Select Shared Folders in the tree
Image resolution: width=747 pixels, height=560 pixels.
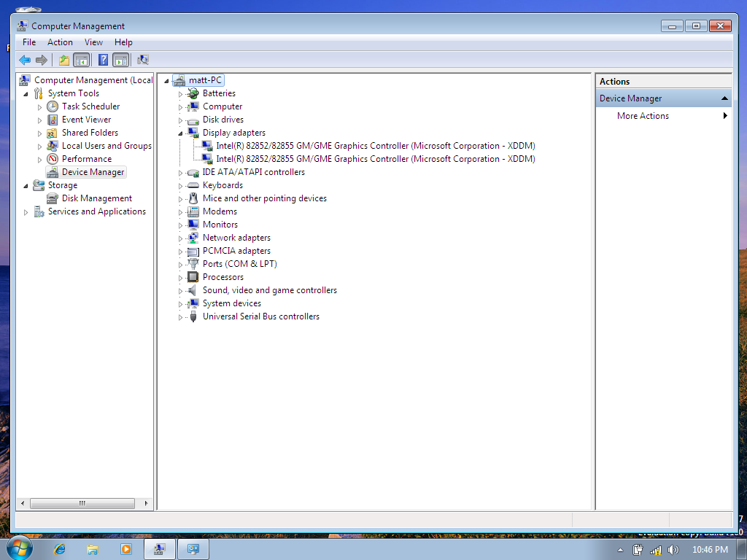(90, 133)
